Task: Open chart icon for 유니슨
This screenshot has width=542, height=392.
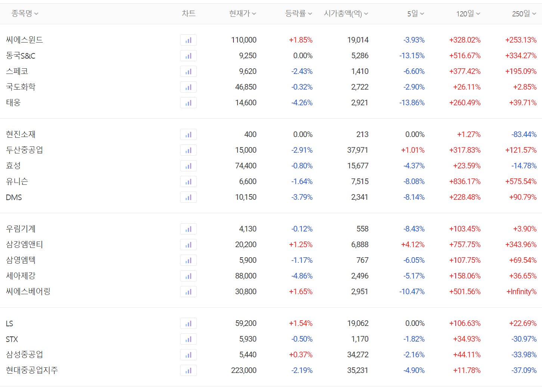Action: pos(188,181)
